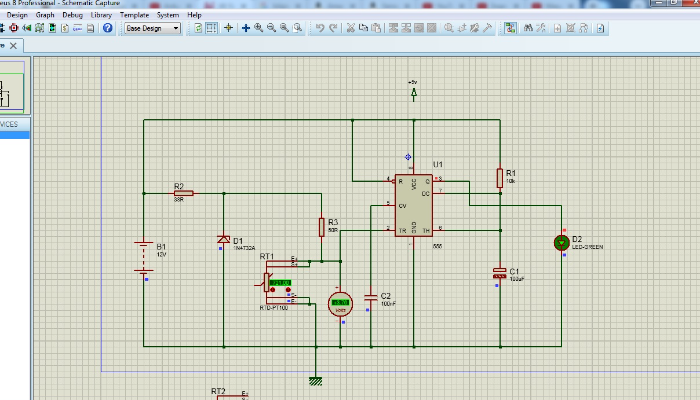Open the Design menu

17,15
